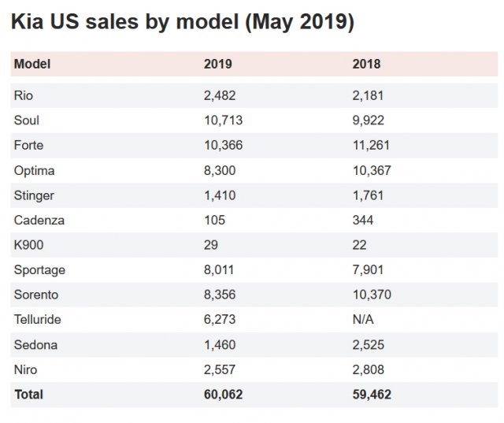Viewport: 504px width, 423px height.
Task: Select the Niro model name
Action: (x=26, y=369)
